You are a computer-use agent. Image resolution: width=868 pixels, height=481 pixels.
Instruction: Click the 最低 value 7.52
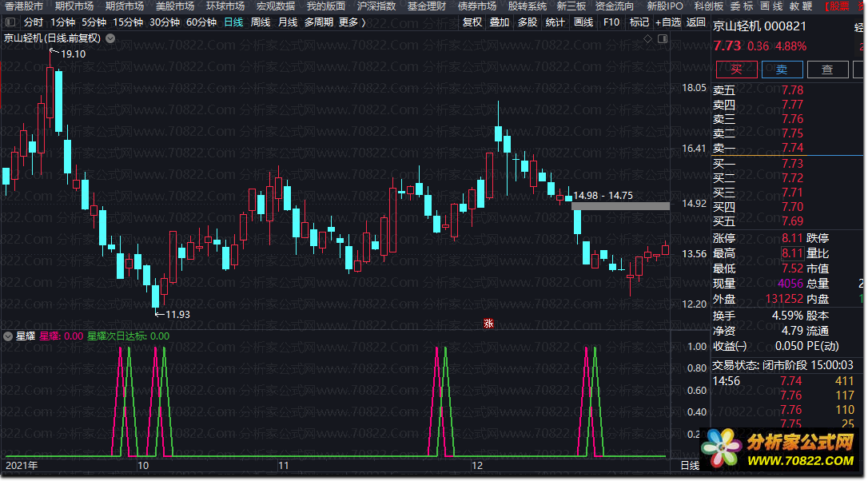pos(792,268)
